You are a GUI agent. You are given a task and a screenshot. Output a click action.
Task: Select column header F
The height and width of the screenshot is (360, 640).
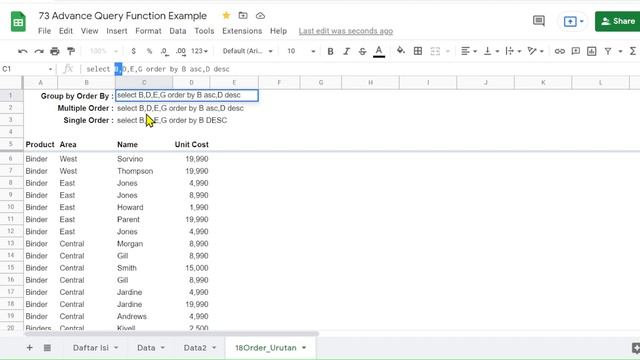(x=279, y=83)
